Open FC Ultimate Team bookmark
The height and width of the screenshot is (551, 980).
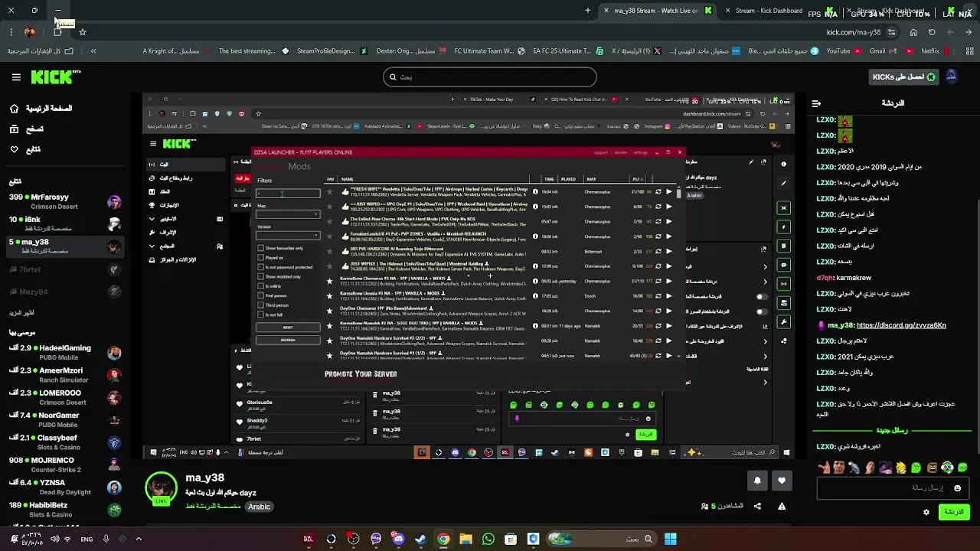(x=488, y=51)
